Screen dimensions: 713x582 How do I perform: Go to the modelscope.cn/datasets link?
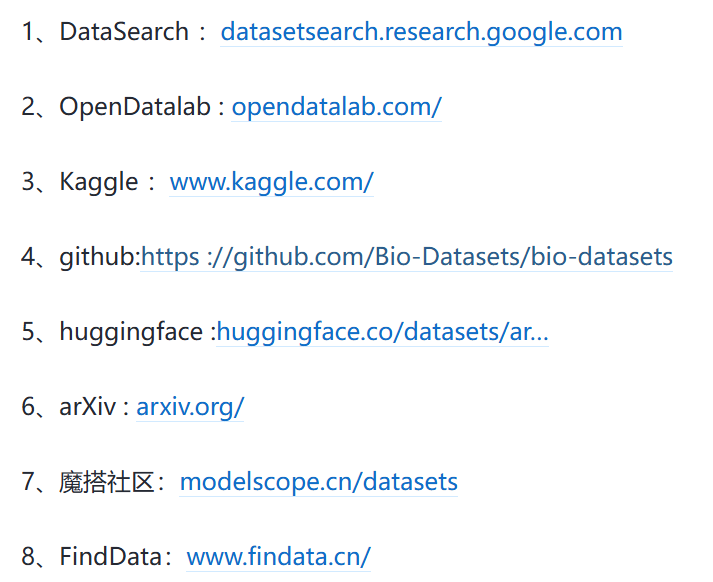point(318,482)
